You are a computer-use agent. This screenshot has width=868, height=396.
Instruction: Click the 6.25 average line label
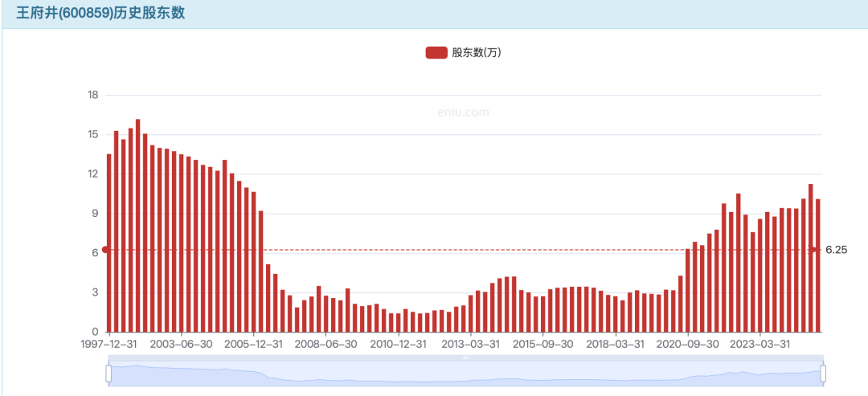point(837,250)
